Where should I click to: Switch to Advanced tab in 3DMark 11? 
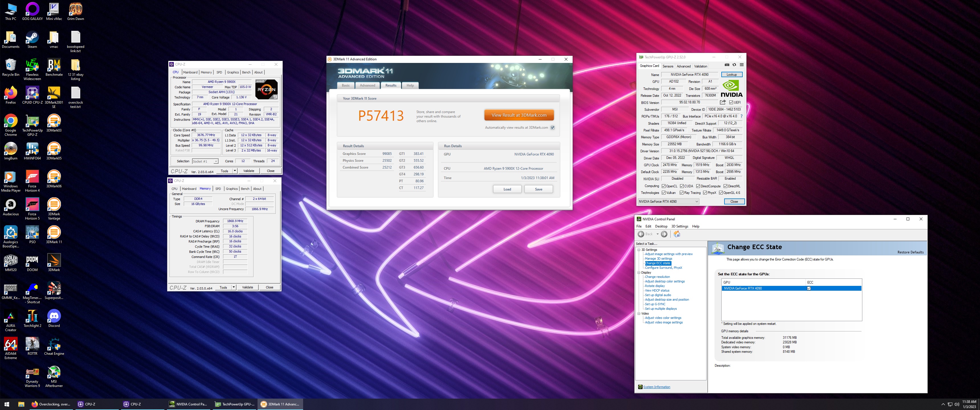[x=367, y=86]
